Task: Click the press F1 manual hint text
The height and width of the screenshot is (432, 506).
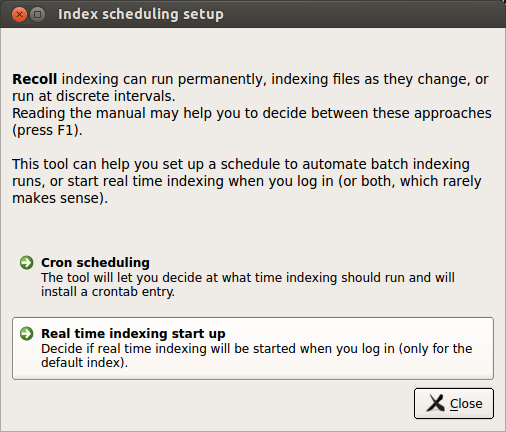Action: click(47, 130)
